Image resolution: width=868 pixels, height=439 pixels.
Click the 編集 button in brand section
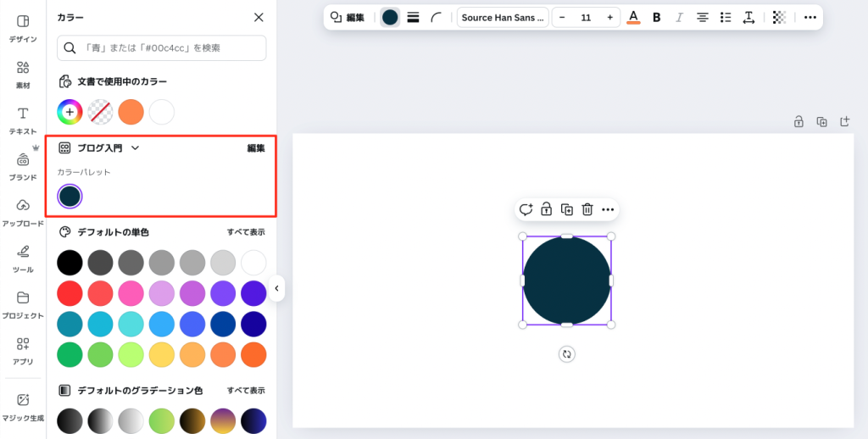[x=255, y=147]
